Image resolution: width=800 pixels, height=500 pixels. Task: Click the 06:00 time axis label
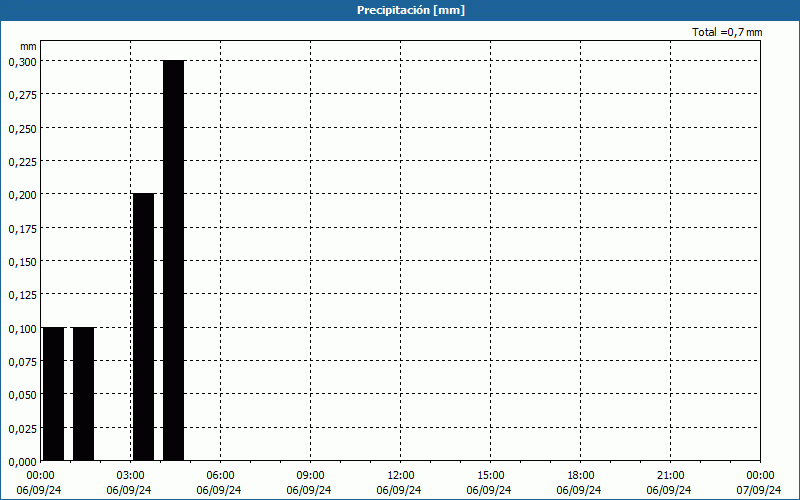coord(220,476)
